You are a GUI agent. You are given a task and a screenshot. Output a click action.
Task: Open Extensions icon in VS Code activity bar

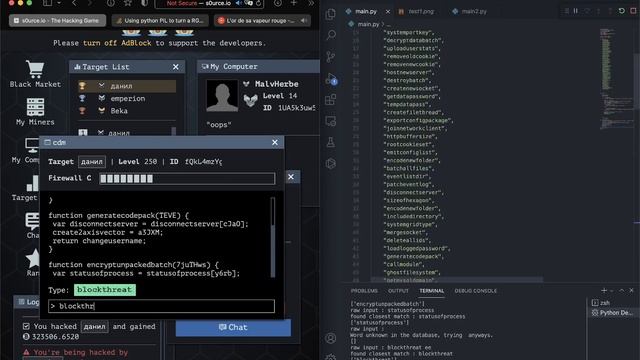(331, 100)
